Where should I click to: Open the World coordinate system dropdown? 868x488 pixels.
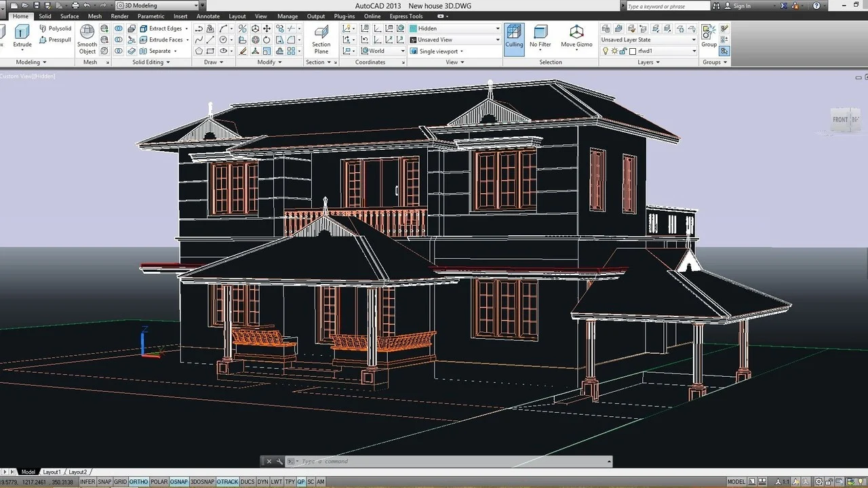(x=382, y=51)
